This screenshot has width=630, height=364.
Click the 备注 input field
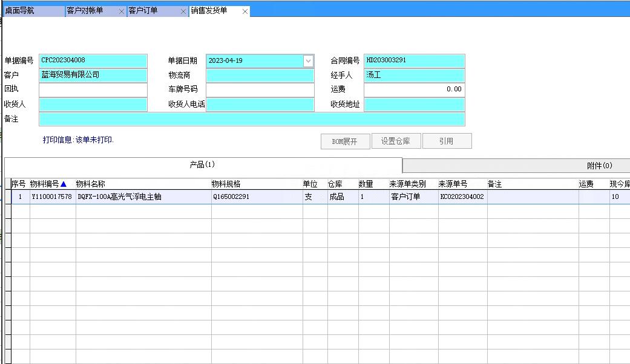[252, 119]
